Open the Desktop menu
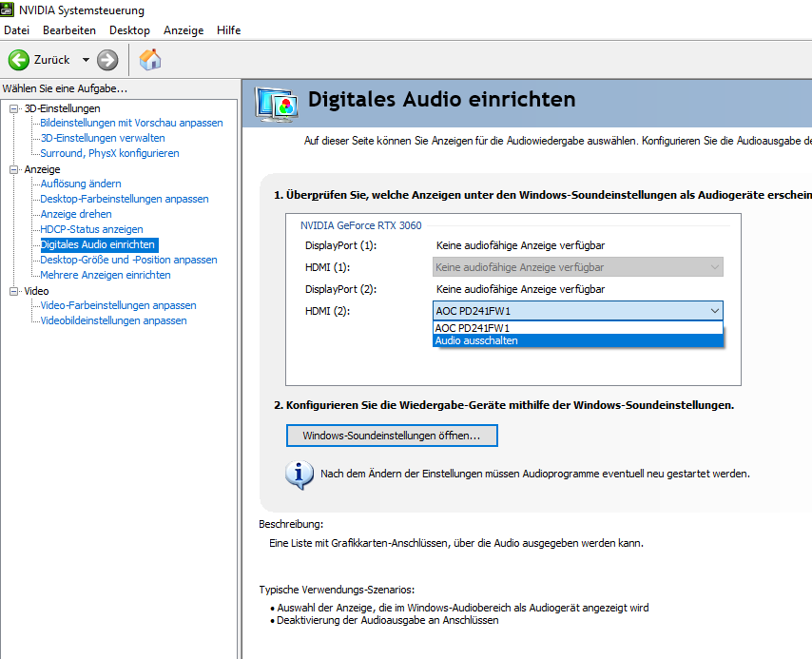Image resolution: width=812 pixels, height=659 pixels. (129, 30)
